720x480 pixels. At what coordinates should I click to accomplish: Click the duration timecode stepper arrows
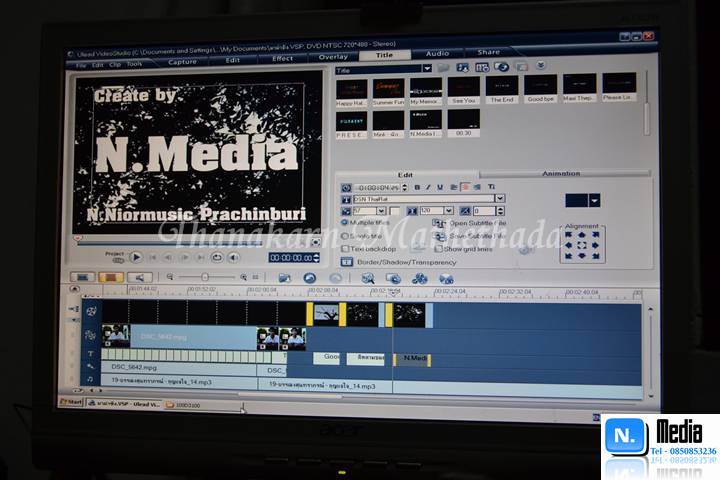pos(405,187)
